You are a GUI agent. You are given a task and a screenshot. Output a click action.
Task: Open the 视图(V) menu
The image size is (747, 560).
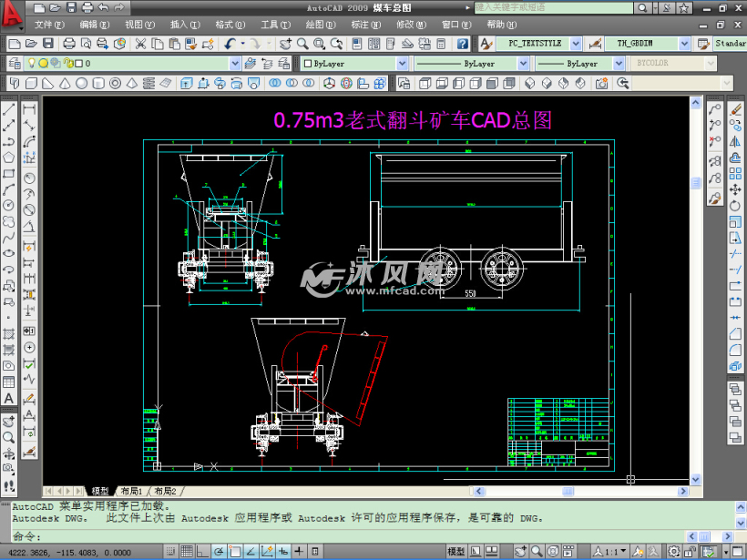(x=140, y=25)
